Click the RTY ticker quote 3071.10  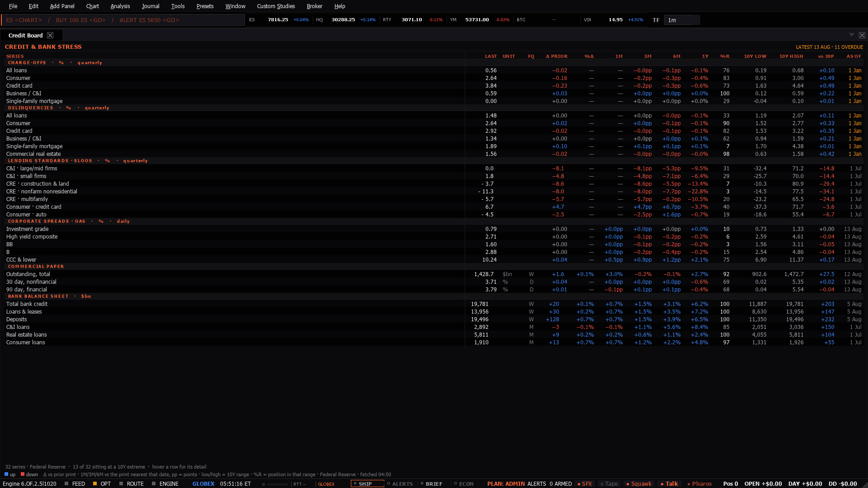pos(413,20)
